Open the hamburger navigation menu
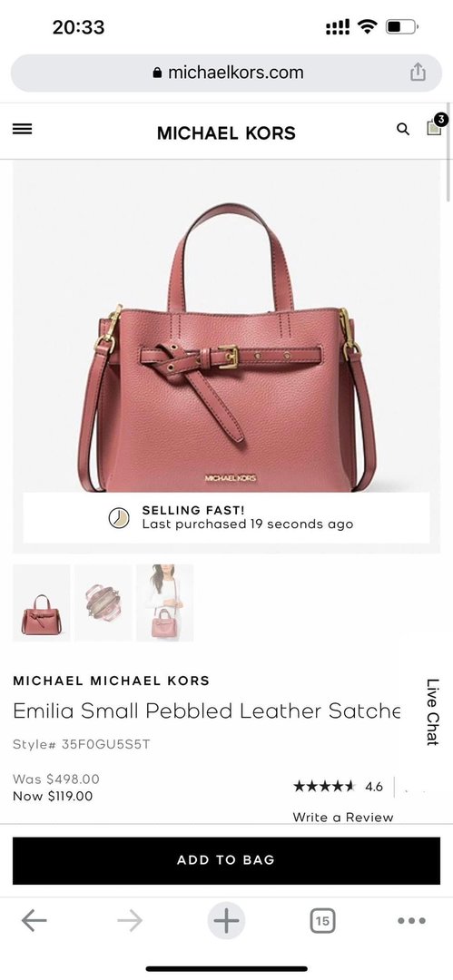Image resolution: width=453 pixels, height=980 pixels. point(23,129)
